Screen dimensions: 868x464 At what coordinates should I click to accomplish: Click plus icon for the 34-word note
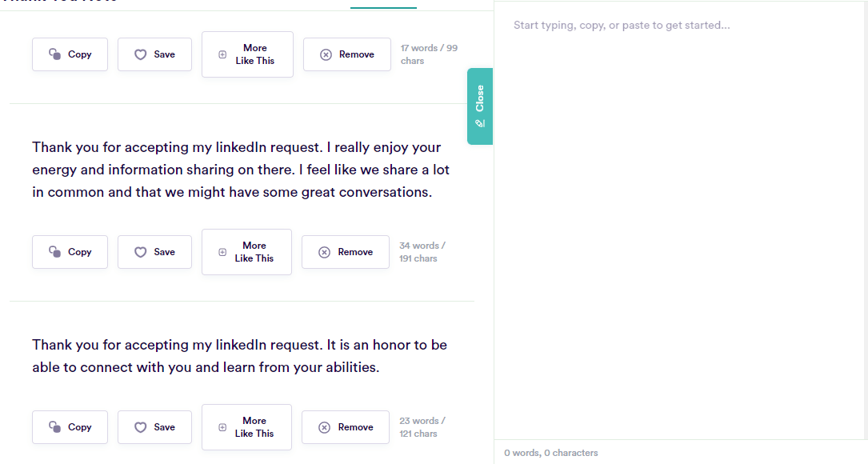[222, 252]
